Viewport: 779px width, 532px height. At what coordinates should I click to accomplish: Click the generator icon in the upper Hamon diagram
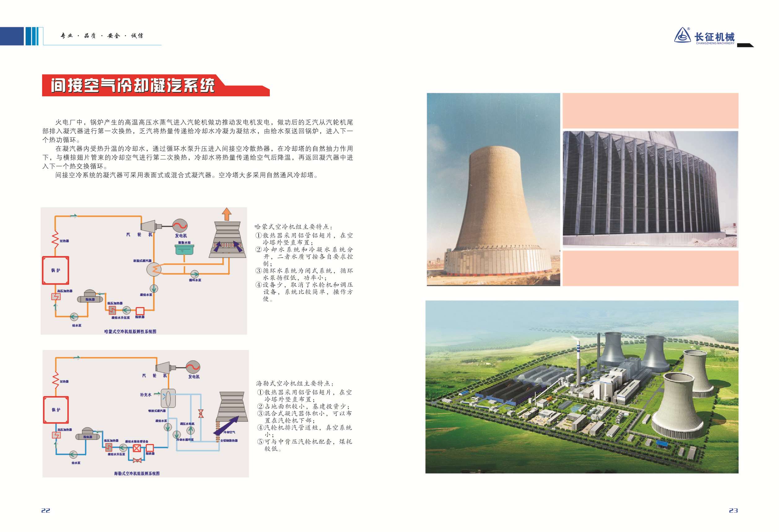[x=180, y=226]
